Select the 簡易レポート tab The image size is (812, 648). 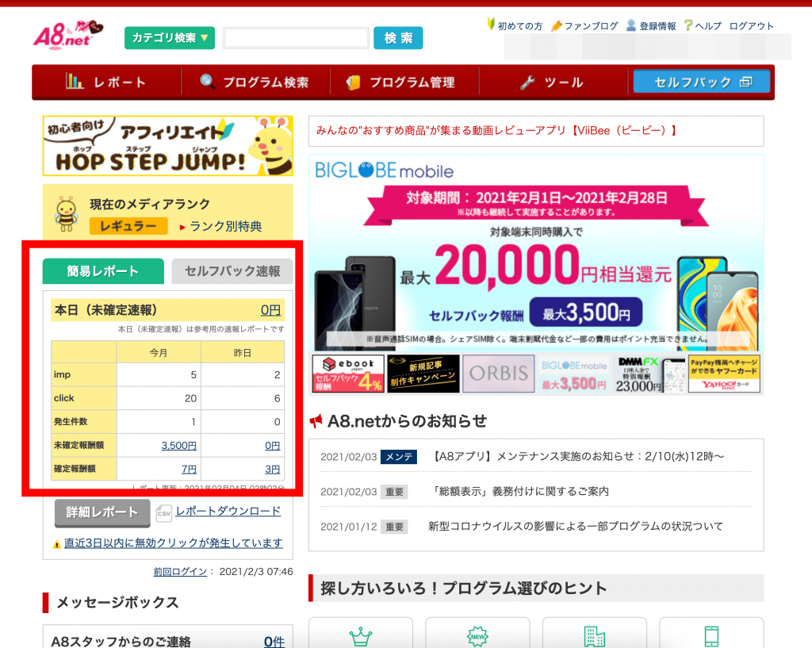point(103,271)
